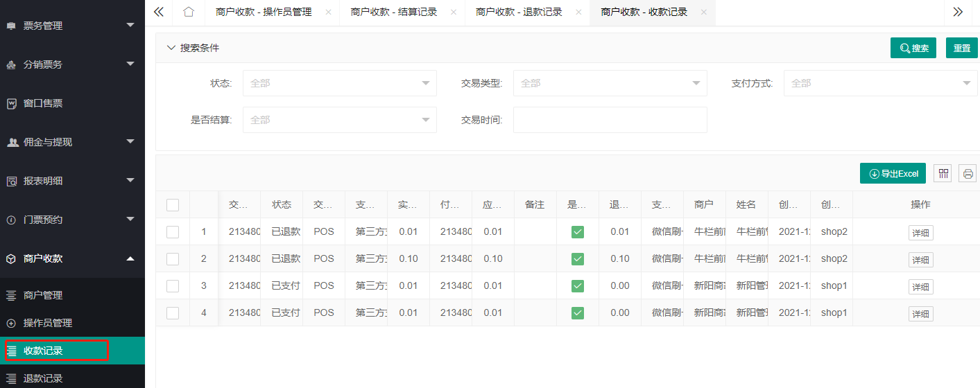The image size is (980, 388).
Task: Click the home icon tab
Action: [x=188, y=12]
